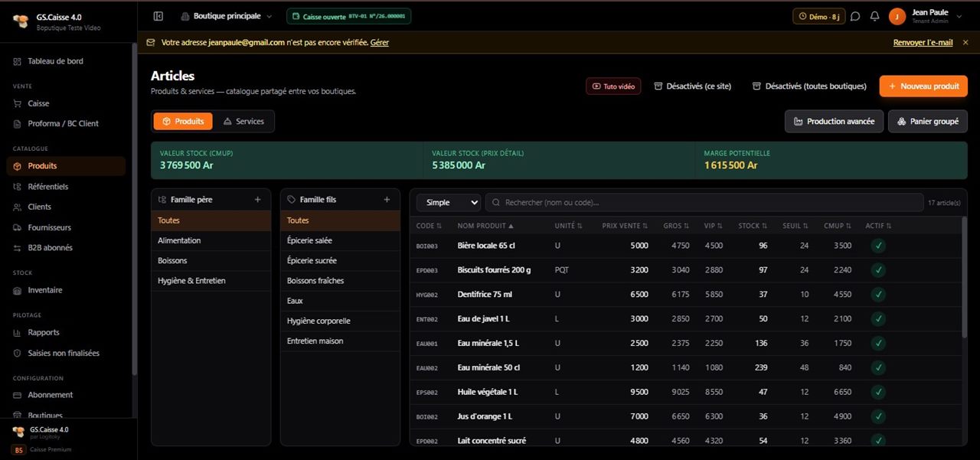Click the product table vertical scrollbar

pos(964,277)
